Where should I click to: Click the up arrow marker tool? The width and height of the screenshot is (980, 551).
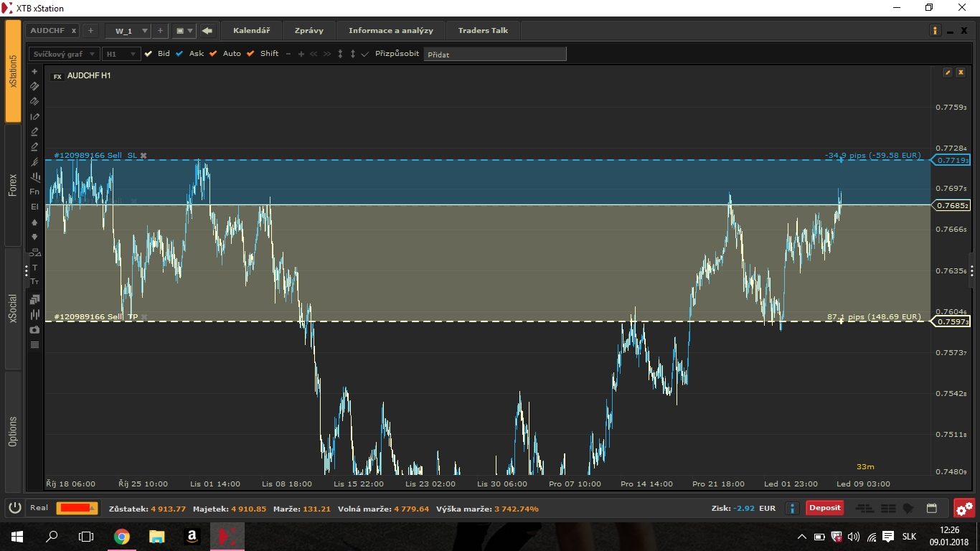(34, 222)
